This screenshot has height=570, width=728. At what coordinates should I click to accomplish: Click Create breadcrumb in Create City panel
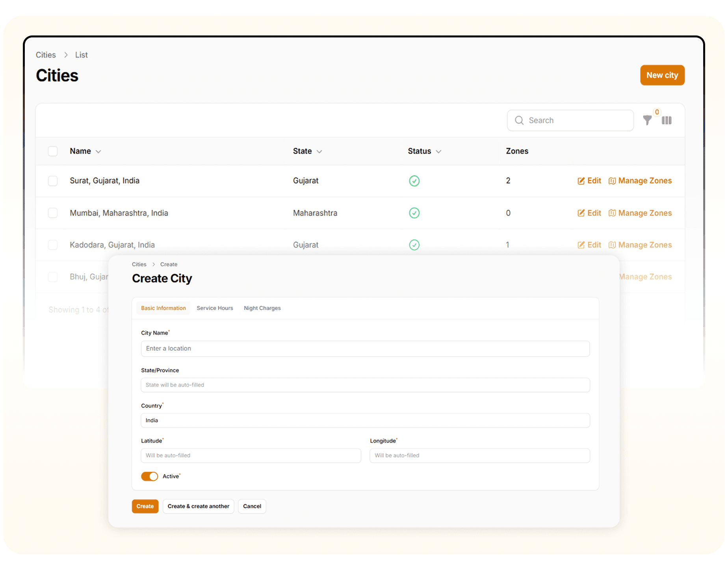pos(169,264)
